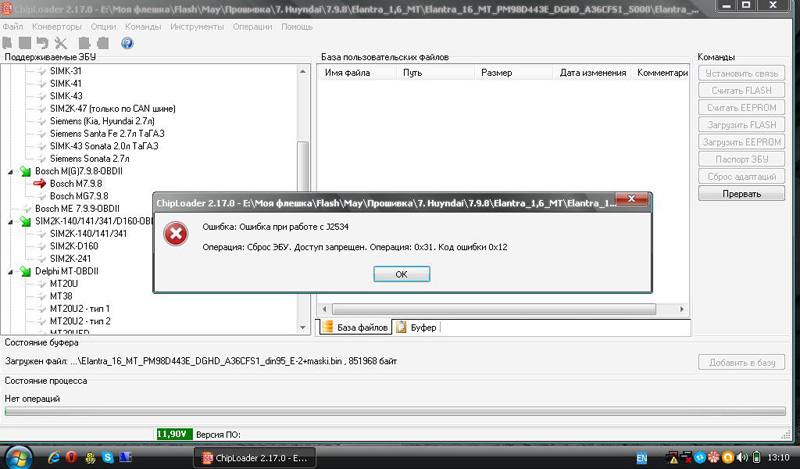Click the blue help icon in the toolbar
The width and height of the screenshot is (800, 469).
point(127,43)
